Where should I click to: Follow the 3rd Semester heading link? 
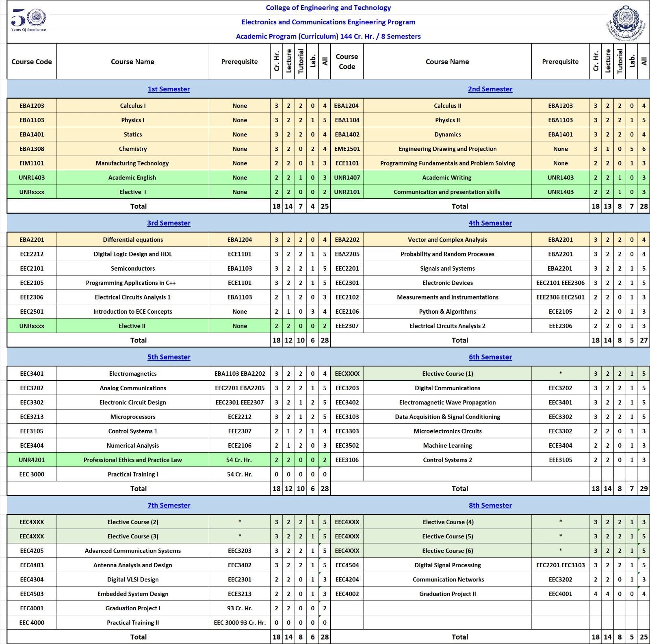tap(169, 223)
